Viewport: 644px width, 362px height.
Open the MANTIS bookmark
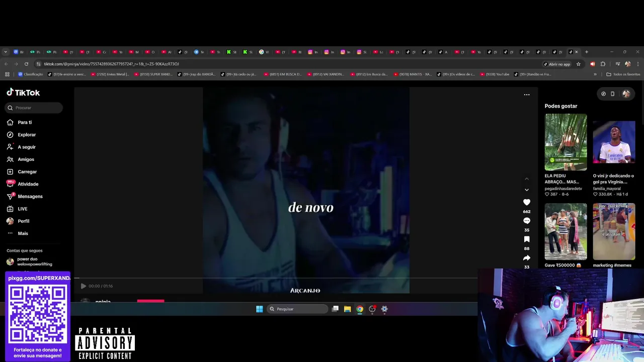click(412, 74)
